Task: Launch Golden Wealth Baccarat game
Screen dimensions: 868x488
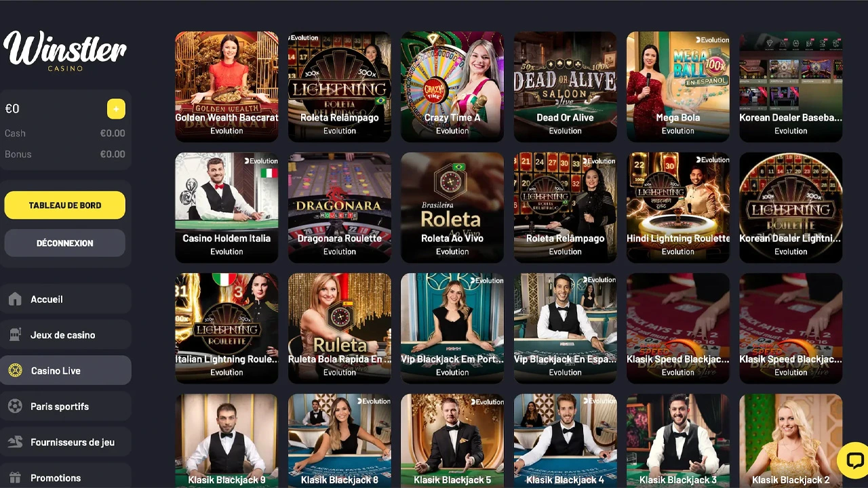Action: 226,87
